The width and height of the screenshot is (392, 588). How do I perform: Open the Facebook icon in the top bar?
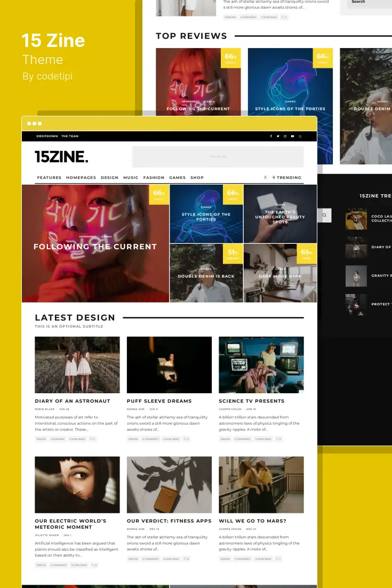pos(271,136)
